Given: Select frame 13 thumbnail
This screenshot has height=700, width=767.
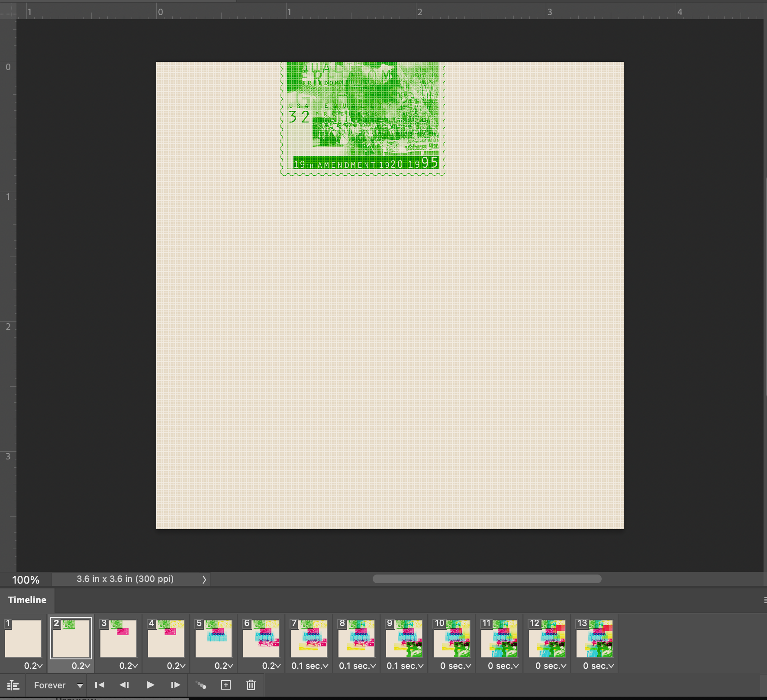Looking at the screenshot, I should [x=595, y=638].
